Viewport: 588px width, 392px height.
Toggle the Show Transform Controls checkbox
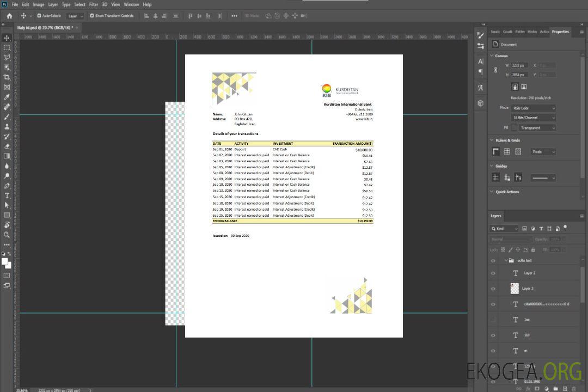[x=91, y=16]
